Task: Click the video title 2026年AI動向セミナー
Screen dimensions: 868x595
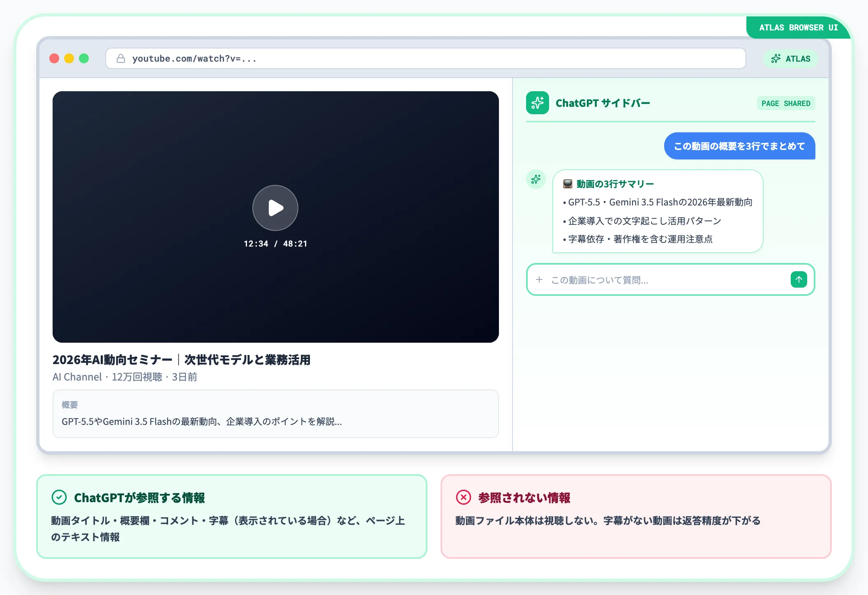Action: (181, 360)
